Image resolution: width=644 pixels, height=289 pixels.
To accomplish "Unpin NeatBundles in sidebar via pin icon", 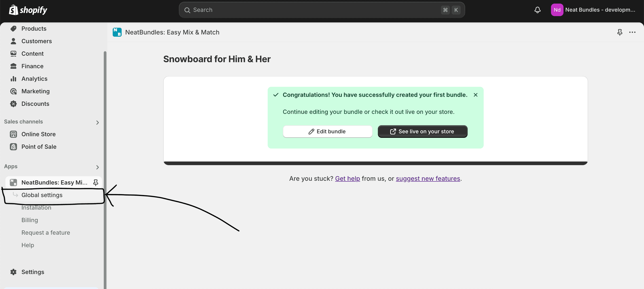I will click(95, 183).
